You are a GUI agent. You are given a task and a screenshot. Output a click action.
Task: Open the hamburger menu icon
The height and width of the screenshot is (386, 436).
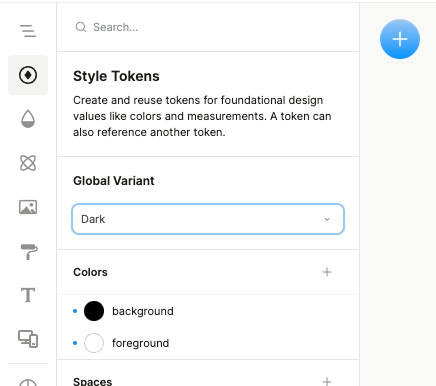[x=28, y=31]
